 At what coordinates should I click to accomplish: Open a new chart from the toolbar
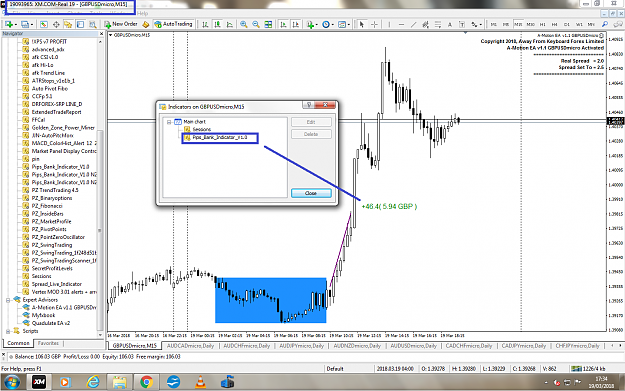tap(9, 24)
